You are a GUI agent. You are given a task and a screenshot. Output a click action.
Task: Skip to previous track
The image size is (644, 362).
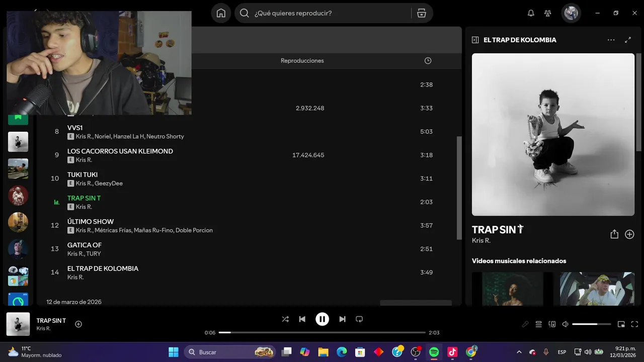coord(302,319)
